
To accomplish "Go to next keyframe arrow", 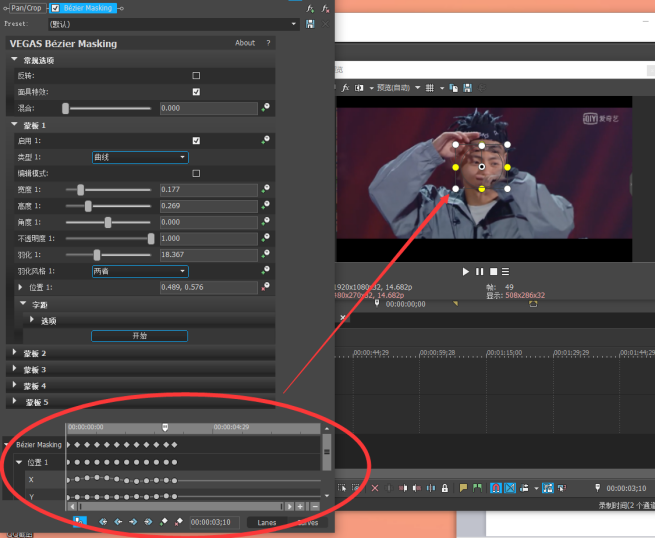I will 133,522.
